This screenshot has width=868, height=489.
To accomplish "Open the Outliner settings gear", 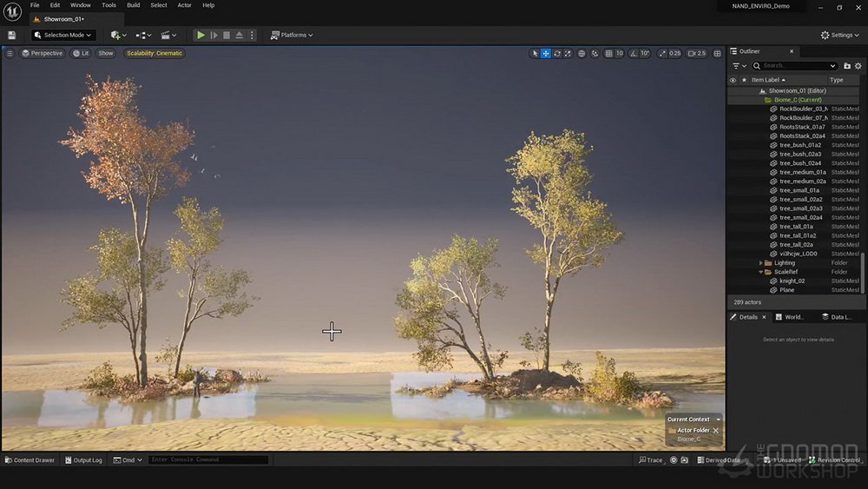I will point(858,66).
